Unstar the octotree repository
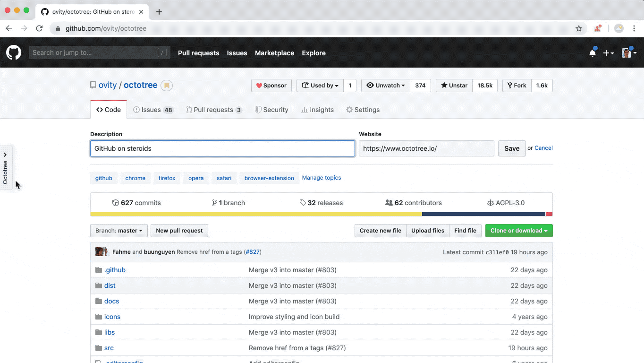Screen dimensions: 644x363 pos(454,86)
